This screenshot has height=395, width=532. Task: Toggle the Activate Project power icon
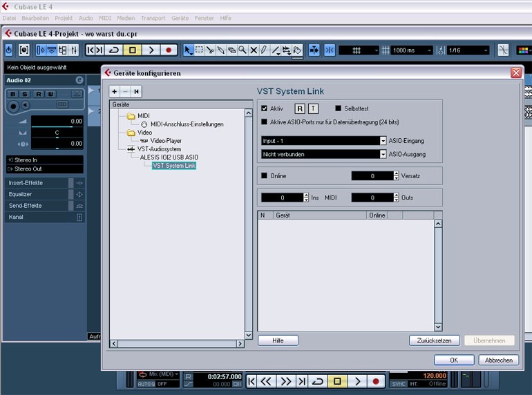click(x=9, y=50)
